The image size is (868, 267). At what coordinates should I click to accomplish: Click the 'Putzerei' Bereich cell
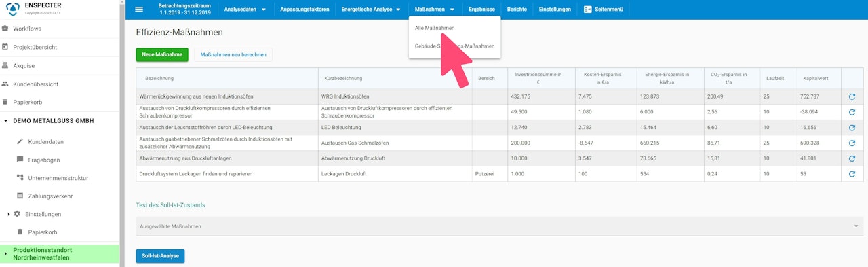pos(490,174)
